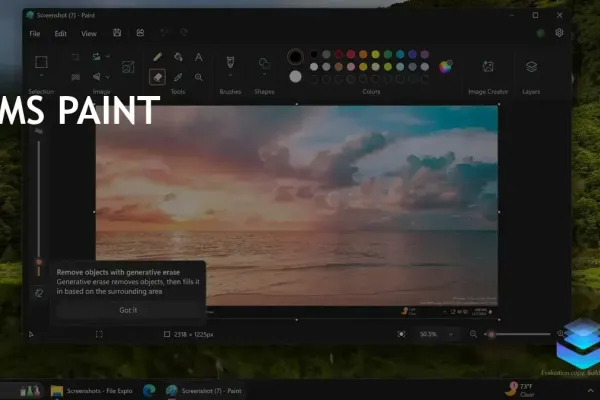The width and height of the screenshot is (600, 400).
Task: Open Microsoft Edge from the taskbar
Action: tap(149, 391)
